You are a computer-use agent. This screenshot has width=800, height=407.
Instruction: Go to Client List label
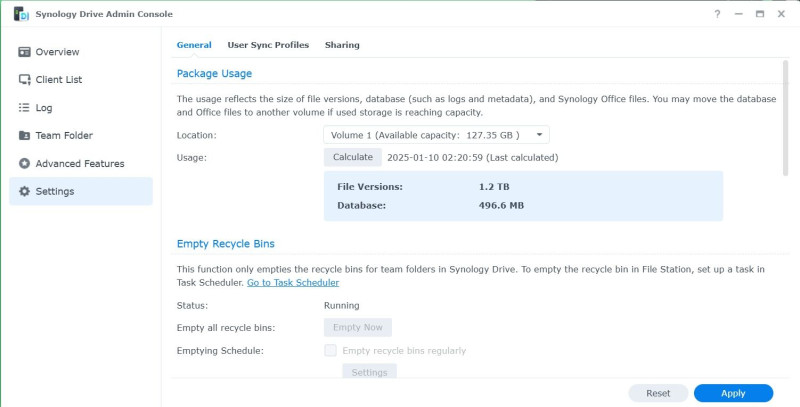click(x=59, y=80)
